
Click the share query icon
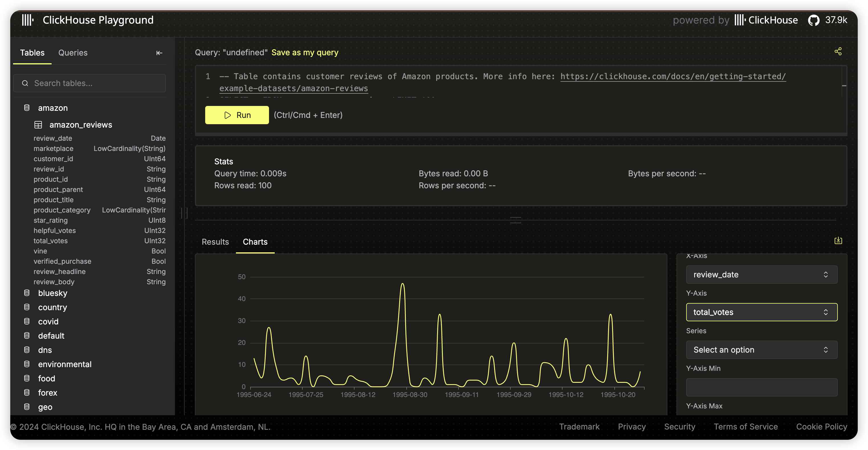click(838, 52)
